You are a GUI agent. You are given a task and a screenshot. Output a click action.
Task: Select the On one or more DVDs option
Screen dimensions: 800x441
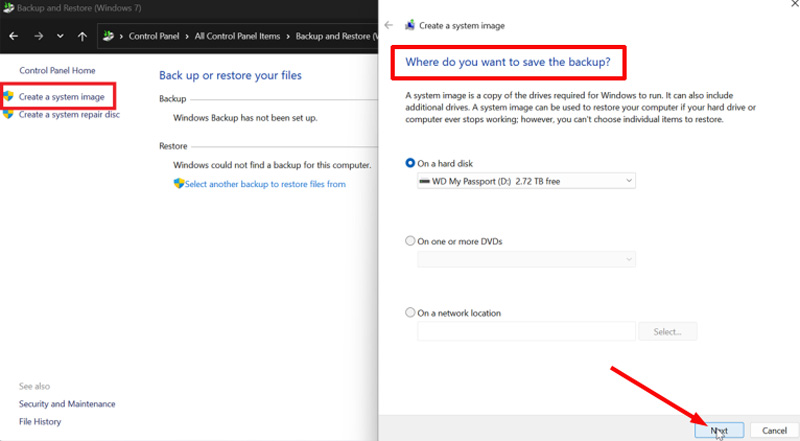tap(410, 241)
